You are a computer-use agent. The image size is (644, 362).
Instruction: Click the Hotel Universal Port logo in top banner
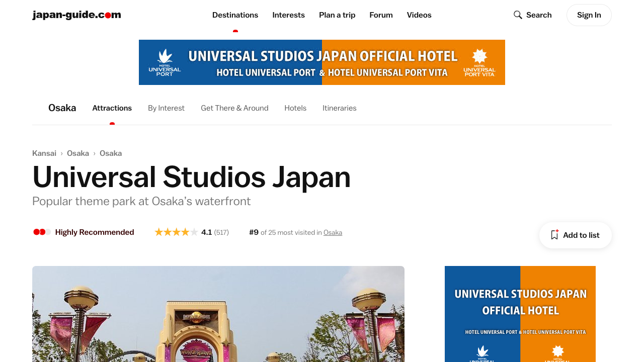click(165, 62)
